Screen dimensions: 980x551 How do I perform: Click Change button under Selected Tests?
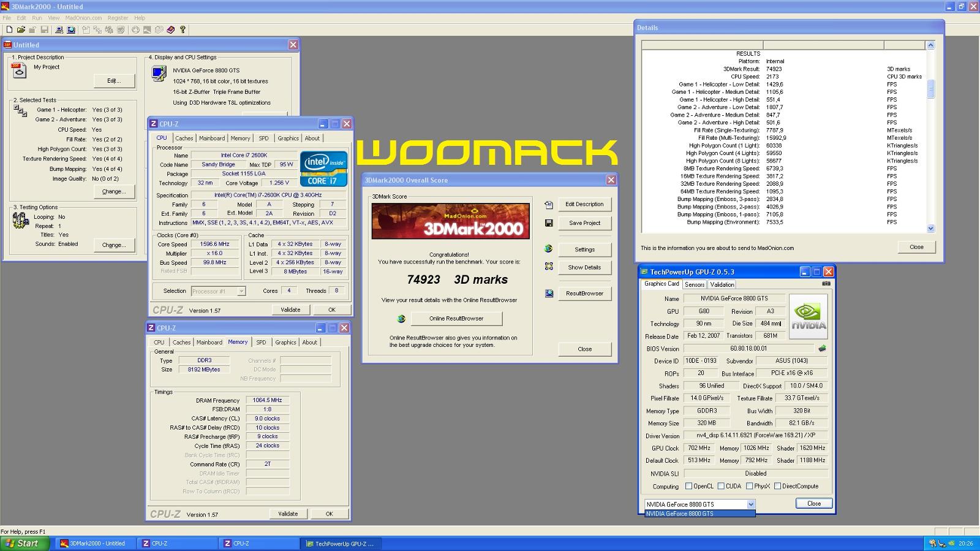pyautogui.click(x=113, y=191)
